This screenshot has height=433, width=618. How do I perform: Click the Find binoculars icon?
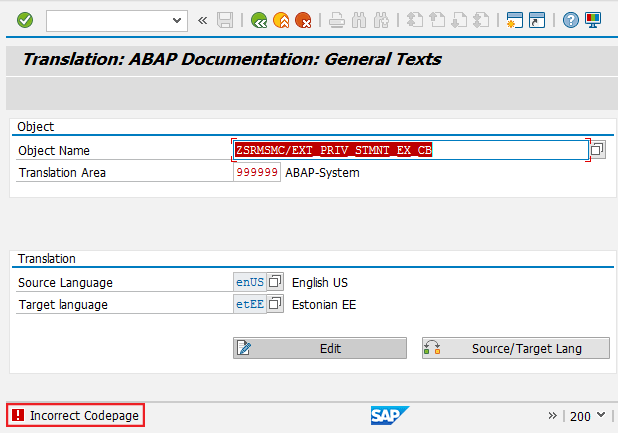coord(358,20)
